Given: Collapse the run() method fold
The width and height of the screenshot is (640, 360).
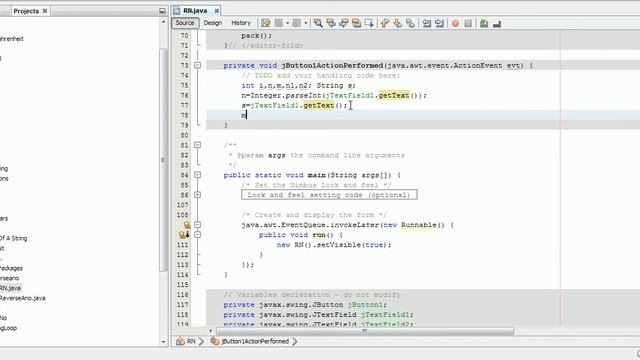Looking at the screenshot, I should [x=198, y=235].
